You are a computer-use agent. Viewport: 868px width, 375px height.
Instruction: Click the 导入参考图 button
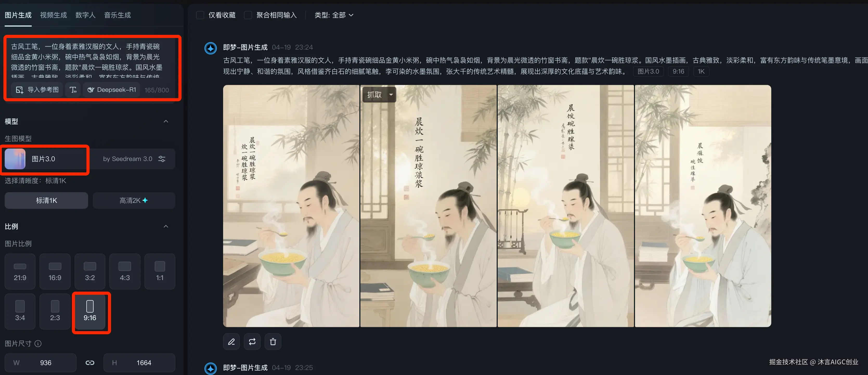(37, 90)
